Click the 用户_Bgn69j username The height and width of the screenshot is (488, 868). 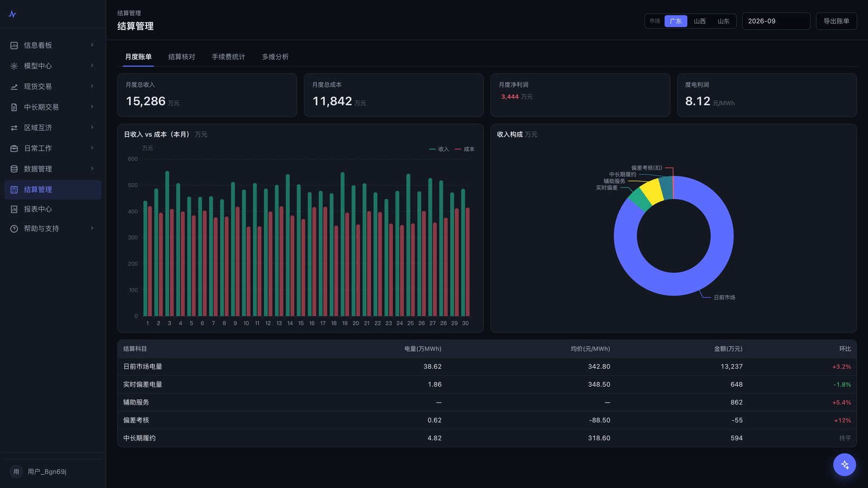point(47,472)
